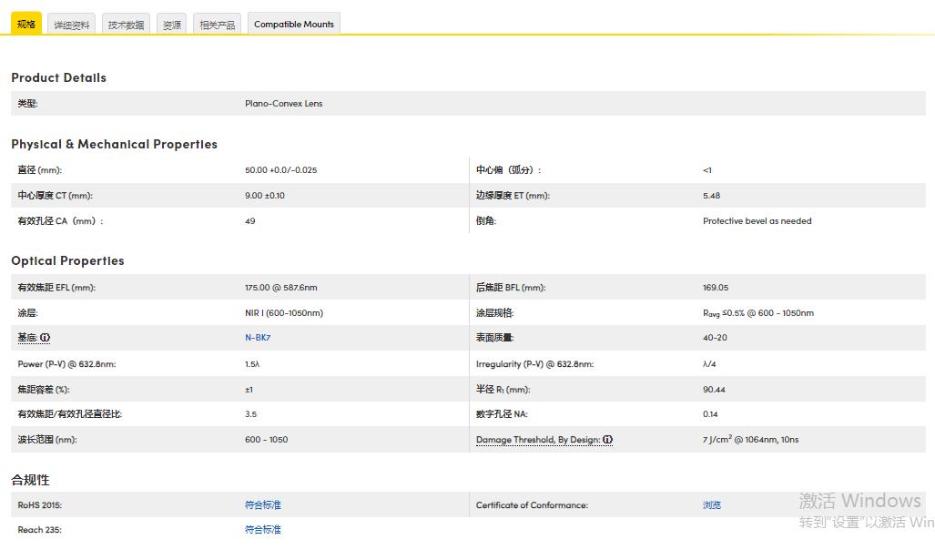
Task: Click the info icon next to 基底
Action: (46, 338)
